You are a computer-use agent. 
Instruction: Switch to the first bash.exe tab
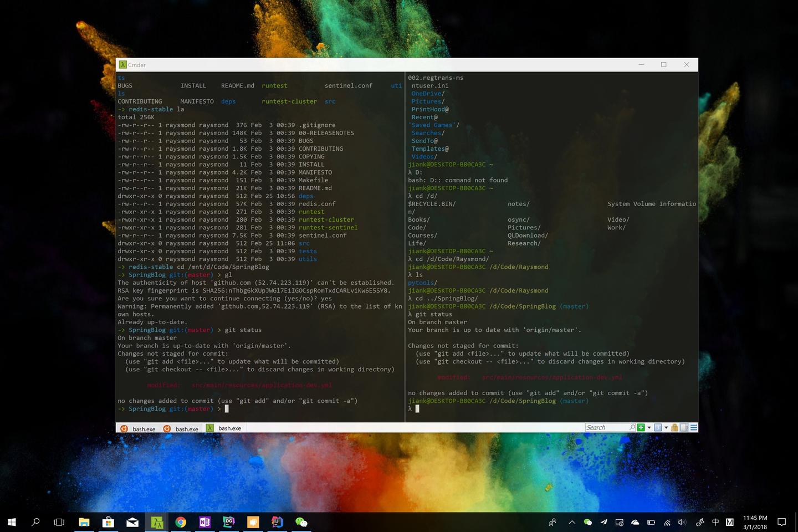[x=138, y=428]
